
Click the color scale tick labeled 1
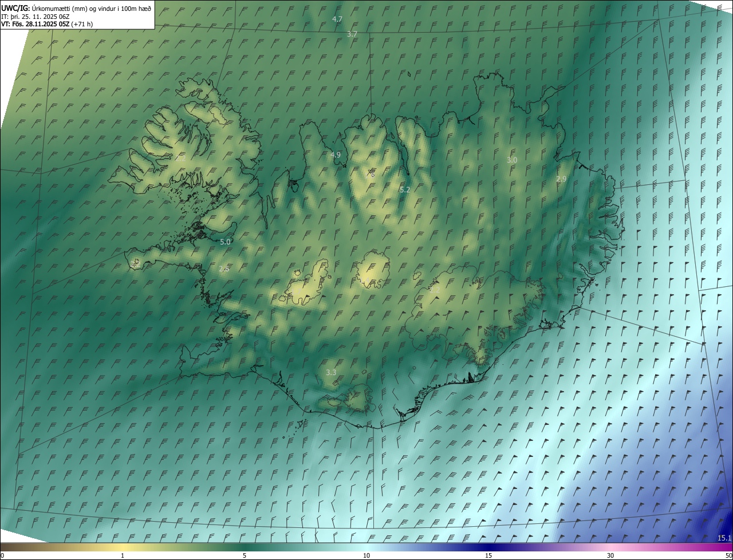click(123, 555)
